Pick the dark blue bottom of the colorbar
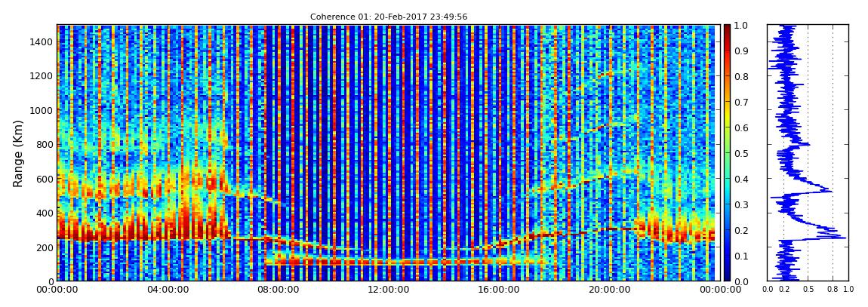This screenshot has height=307, width=868. click(728, 275)
